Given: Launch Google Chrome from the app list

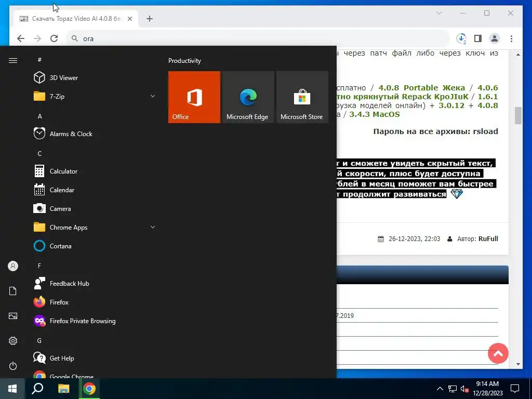Looking at the screenshot, I should click(95, 375).
